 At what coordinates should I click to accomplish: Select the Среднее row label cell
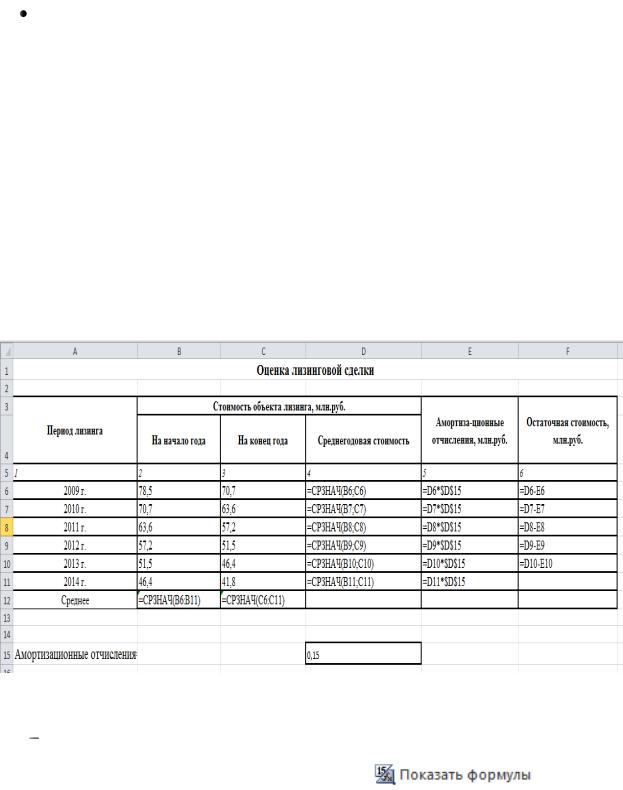(75, 600)
